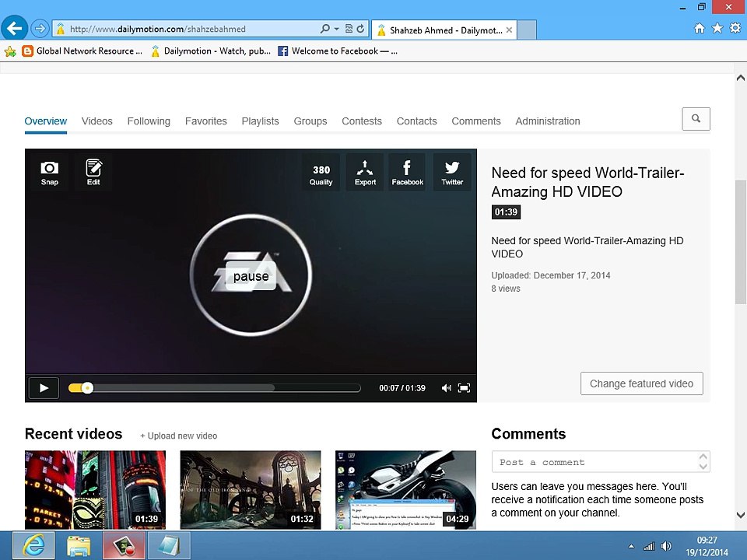Open a new blank browser tab
Viewport: 747px width, 560px height.
pyautogui.click(x=527, y=30)
